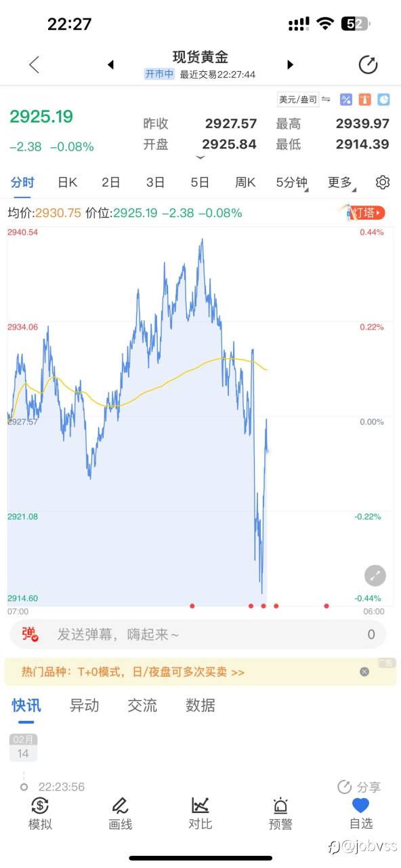The image size is (401, 868).
Task: Open chart settings gear icon
Action: click(383, 182)
